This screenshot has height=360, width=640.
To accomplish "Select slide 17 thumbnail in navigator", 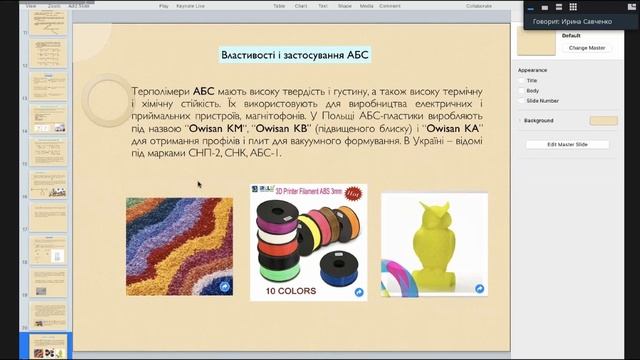I will click(x=48, y=217).
